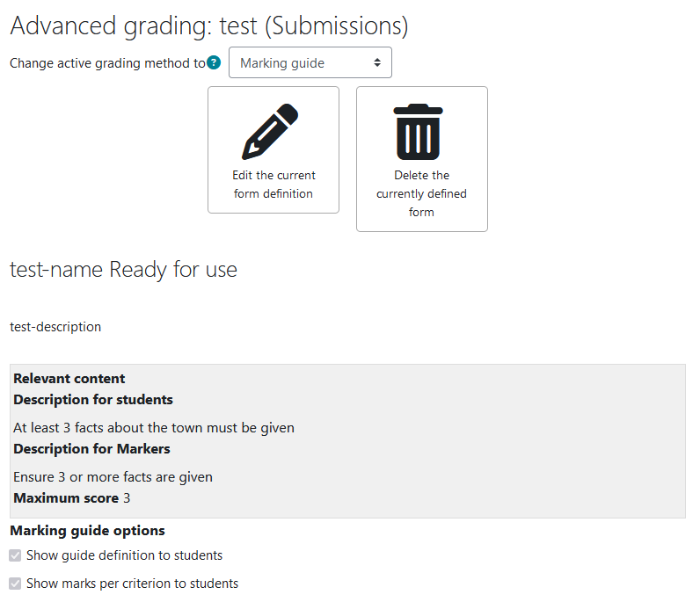Toggle Show marks per criterion to students checkbox

coord(15,584)
